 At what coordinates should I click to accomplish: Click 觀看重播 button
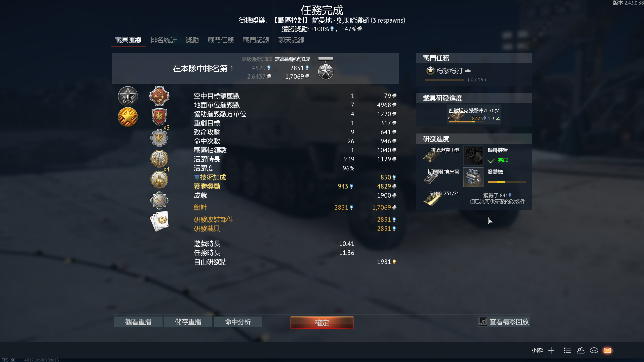pyautogui.click(x=138, y=322)
